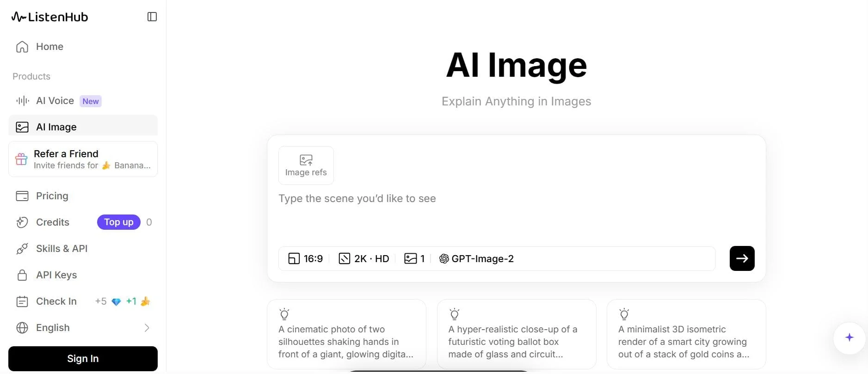868x374 pixels.
Task: Expand the English language chevron
Action: point(147,328)
